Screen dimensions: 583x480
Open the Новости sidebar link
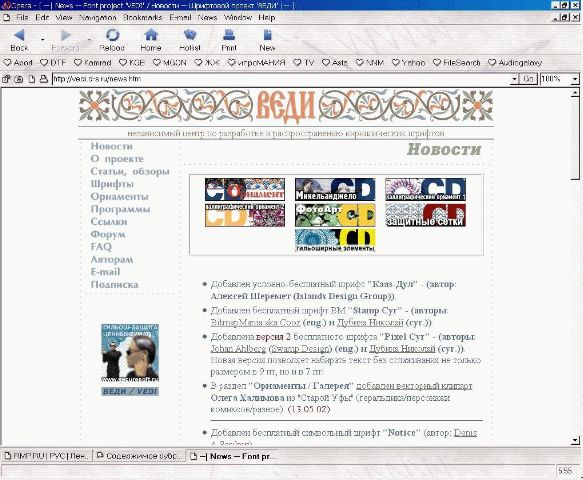tap(112, 146)
